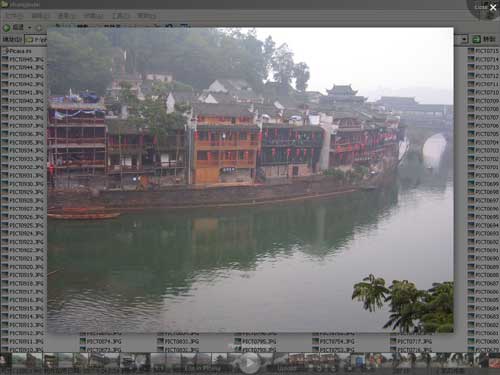Open the 文件 (File) menu
The width and height of the screenshot is (500, 375).
coord(14,15)
